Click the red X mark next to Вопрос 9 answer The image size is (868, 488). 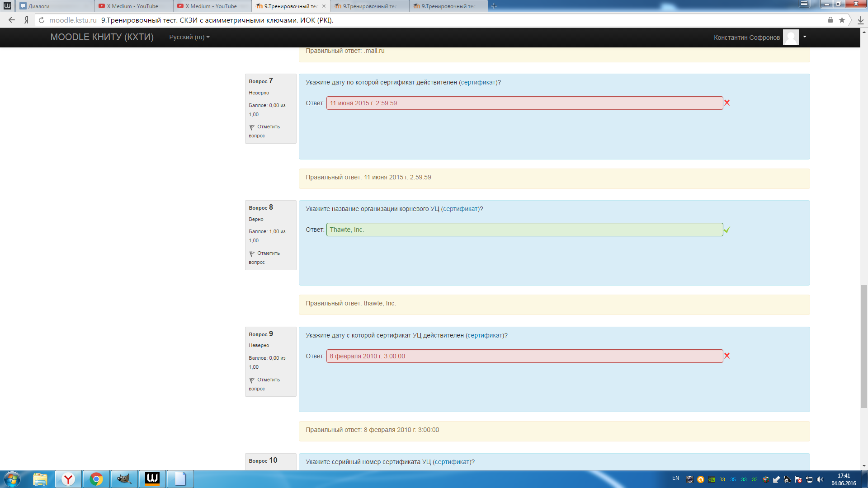[x=727, y=356]
